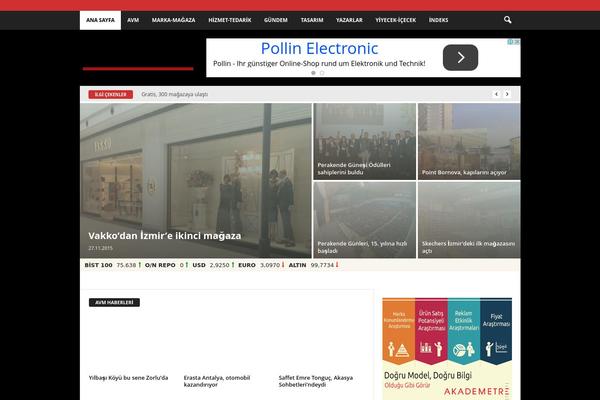This screenshot has width=600, height=400.
Task: Click date 27.11.2015 under Vakko headline
Action: (100, 248)
